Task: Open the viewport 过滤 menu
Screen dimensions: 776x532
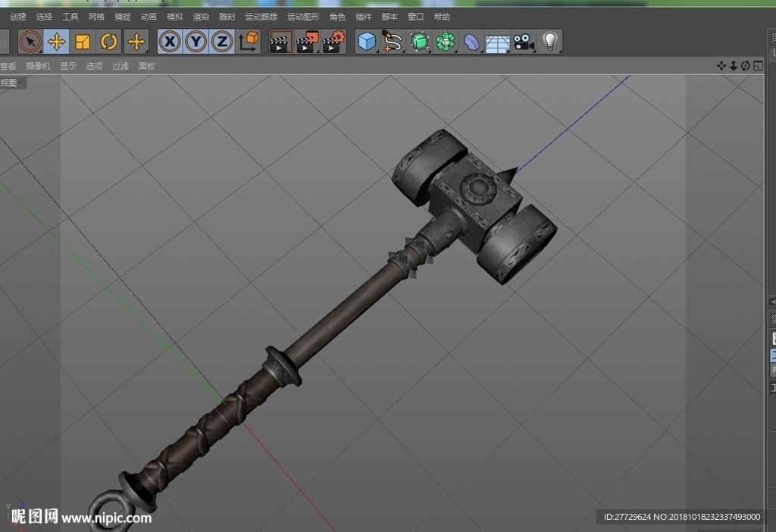Action: 120,66
